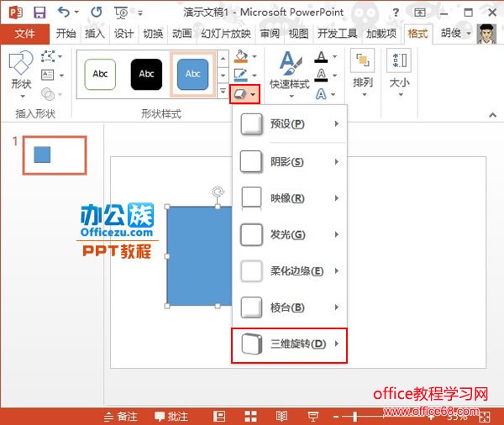Open the 预设(P) submenu
Image resolution: width=504 pixels, height=425 pixels.
289,123
